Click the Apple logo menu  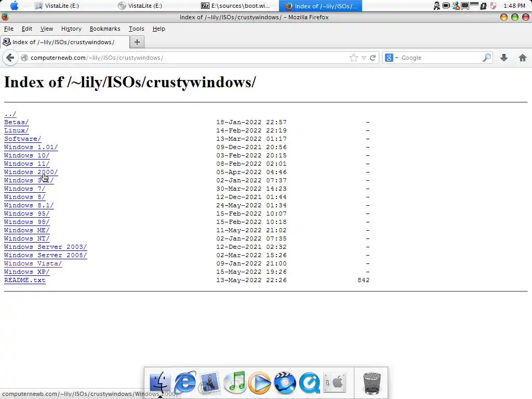click(14, 6)
